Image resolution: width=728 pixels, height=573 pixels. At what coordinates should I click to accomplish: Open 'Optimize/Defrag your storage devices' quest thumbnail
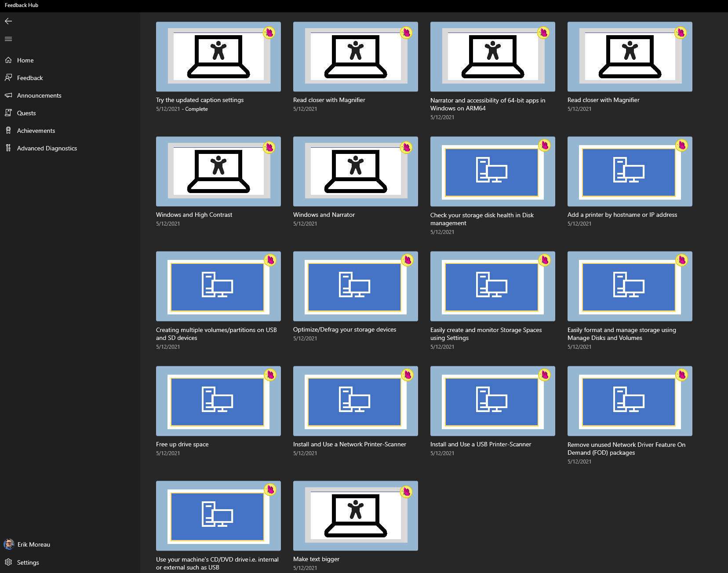tap(356, 286)
